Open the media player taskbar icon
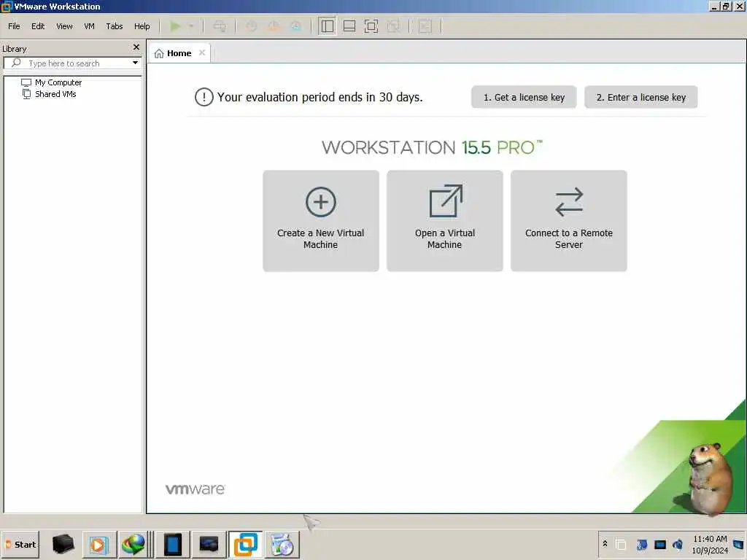This screenshot has height=560, width=747. [98, 545]
